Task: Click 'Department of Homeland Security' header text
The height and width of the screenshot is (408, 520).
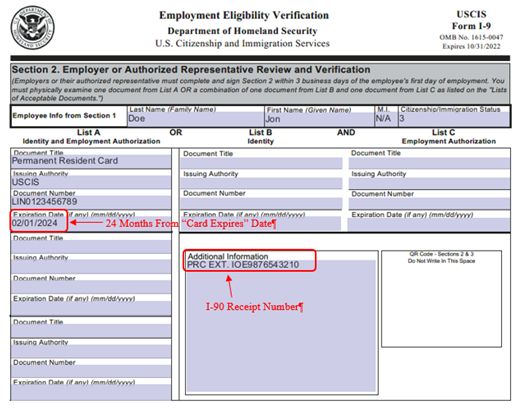Action: point(242,31)
